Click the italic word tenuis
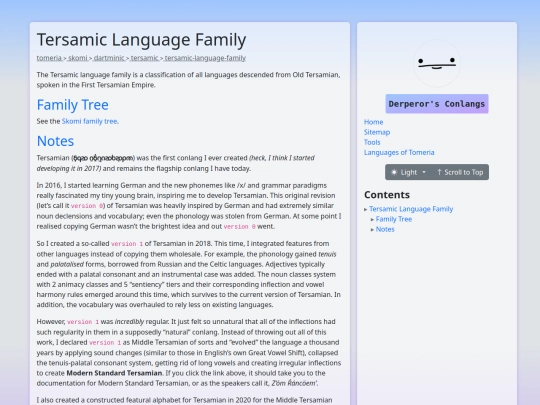The width and height of the screenshot is (540, 405). coord(327,254)
